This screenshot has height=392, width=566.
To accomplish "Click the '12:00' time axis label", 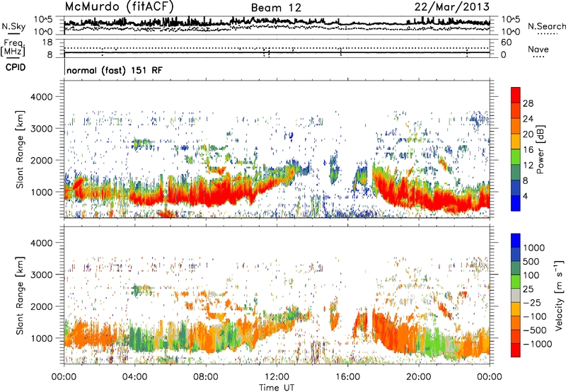I will 277,377.
